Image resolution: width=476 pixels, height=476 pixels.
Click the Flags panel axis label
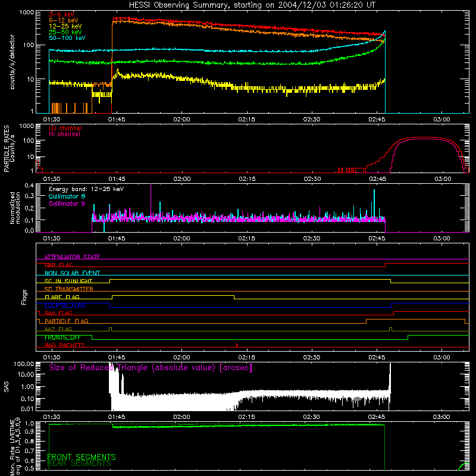click(x=24, y=297)
